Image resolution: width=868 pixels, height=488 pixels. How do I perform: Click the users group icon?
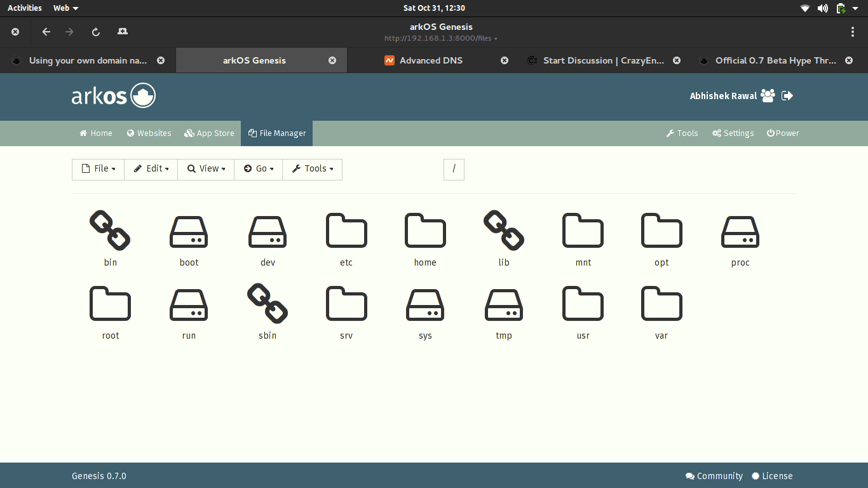tap(768, 96)
